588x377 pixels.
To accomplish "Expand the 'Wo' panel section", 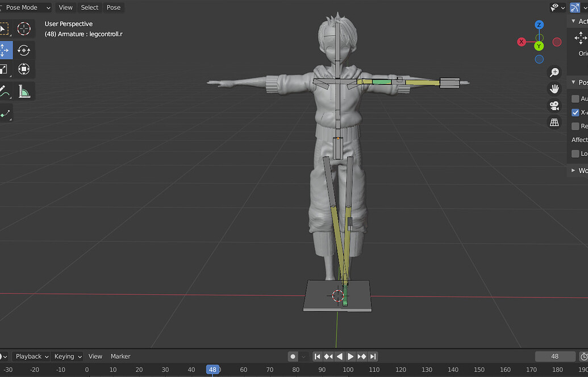I will click(x=573, y=170).
